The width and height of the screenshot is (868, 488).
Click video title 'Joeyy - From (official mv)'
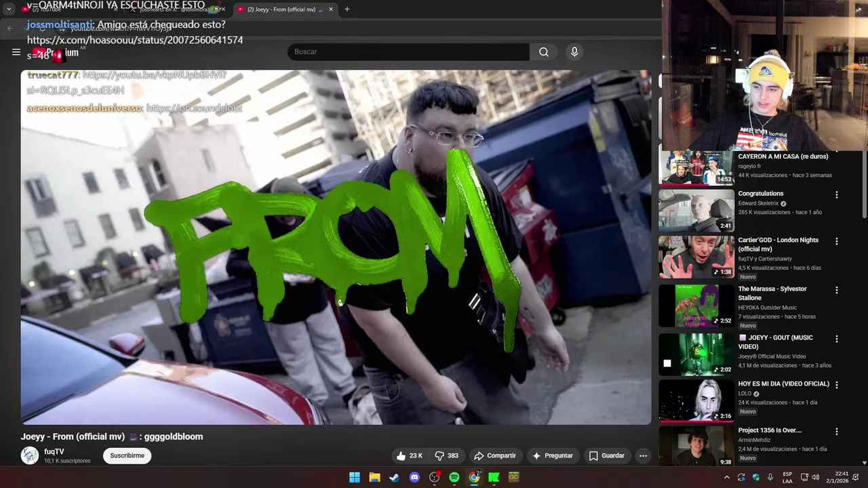pyautogui.click(x=73, y=436)
